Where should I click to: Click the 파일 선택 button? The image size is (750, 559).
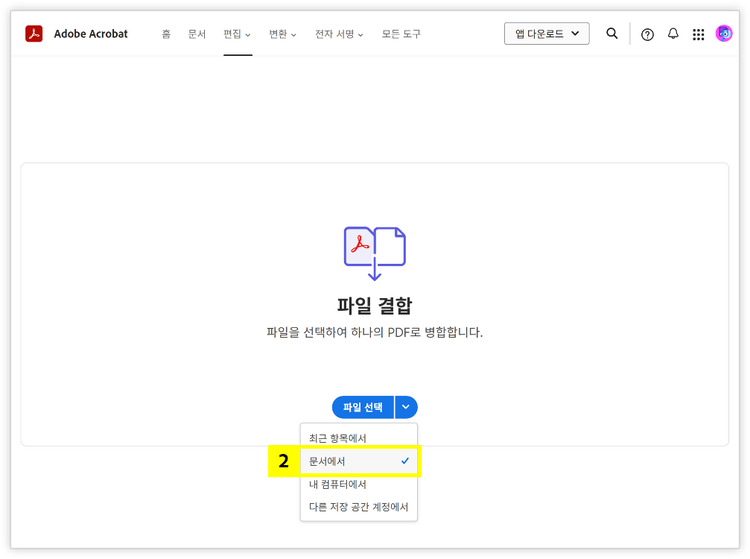(x=363, y=407)
